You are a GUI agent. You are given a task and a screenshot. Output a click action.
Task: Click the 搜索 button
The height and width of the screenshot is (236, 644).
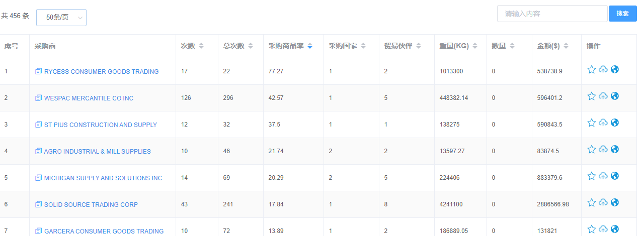tap(623, 14)
